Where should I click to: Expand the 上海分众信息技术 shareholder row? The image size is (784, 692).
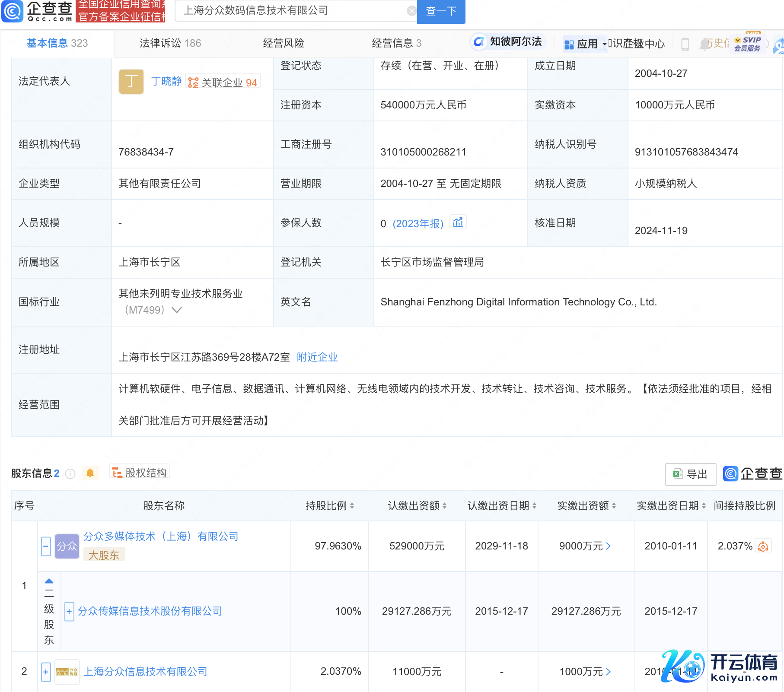click(x=46, y=672)
